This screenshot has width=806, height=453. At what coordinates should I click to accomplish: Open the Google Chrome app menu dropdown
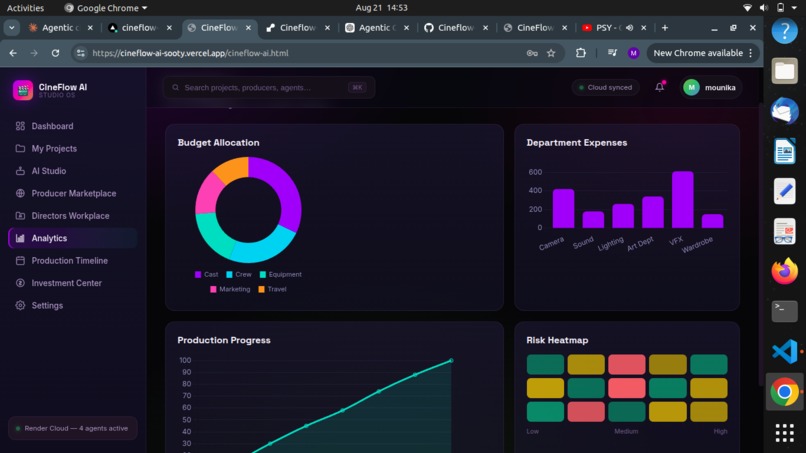click(x=105, y=8)
